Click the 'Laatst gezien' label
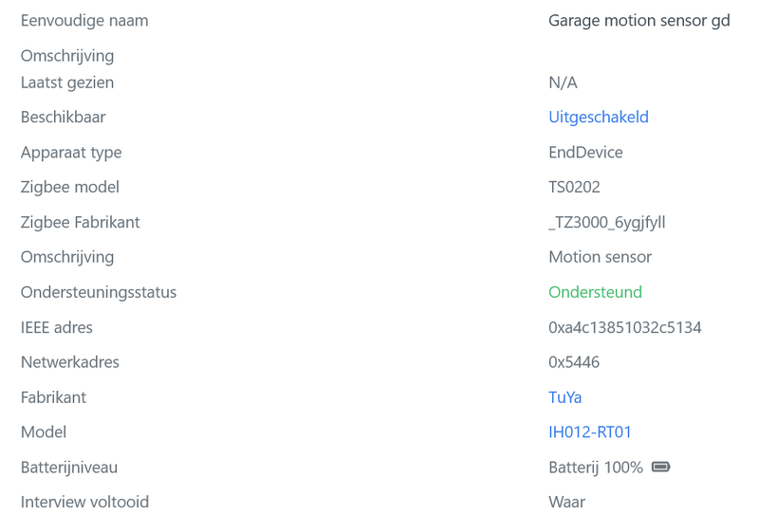The height and width of the screenshot is (532, 759). pos(67,83)
